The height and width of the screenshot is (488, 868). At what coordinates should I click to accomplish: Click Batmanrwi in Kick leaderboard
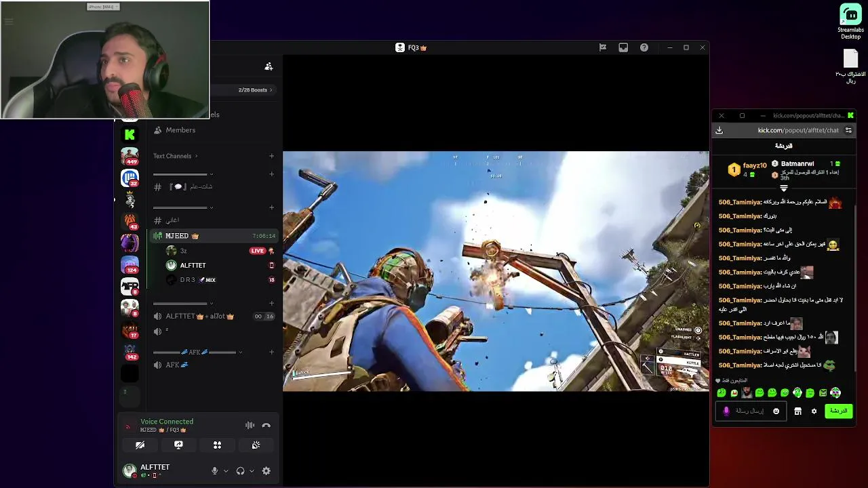[x=797, y=164]
